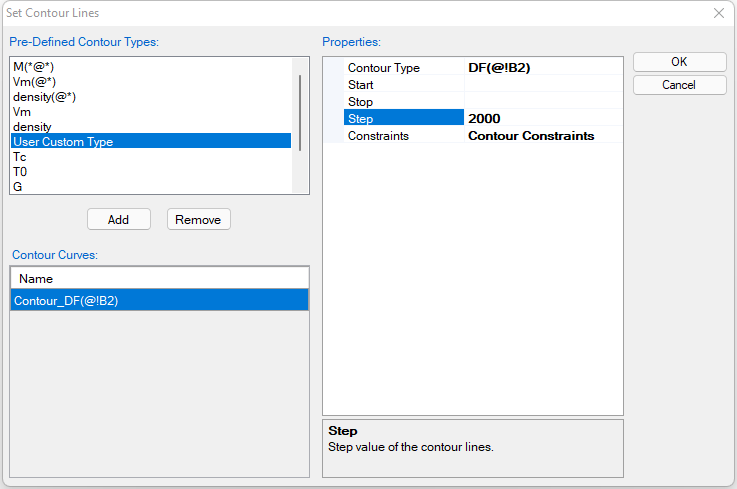Open the Contour Constraints property

coord(543,136)
